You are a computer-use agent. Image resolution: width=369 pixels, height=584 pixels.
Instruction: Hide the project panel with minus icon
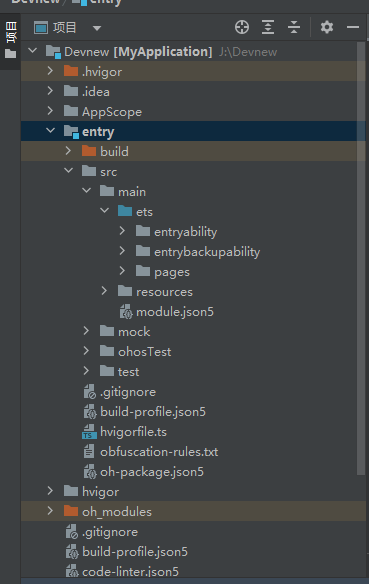pyautogui.click(x=353, y=27)
